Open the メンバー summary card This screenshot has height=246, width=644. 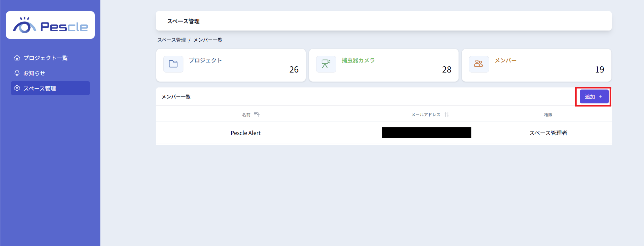pos(536,65)
